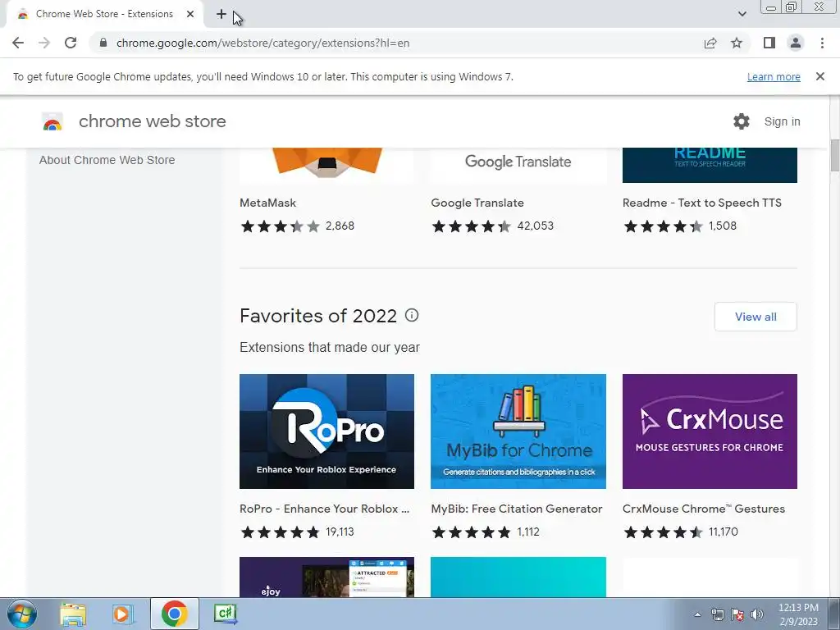Switch to Chrome in the taskbar
840x630 pixels.
[174, 614]
